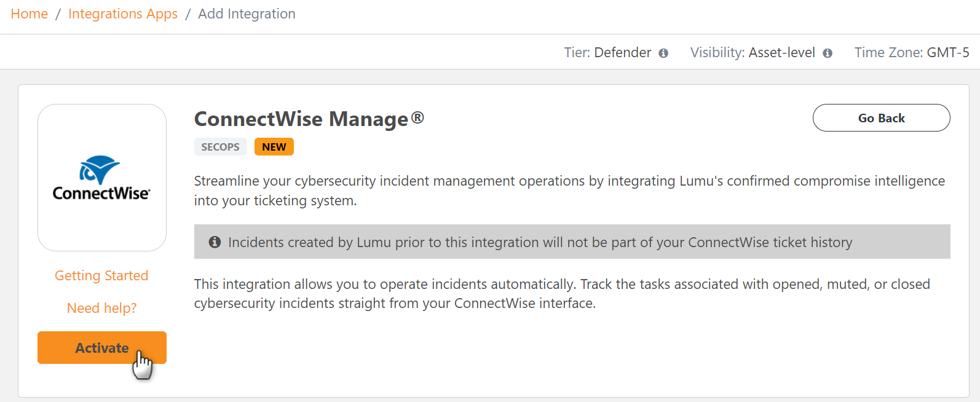980x402 pixels.
Task: Click the orange NEW badge
Action: point(274,147)
